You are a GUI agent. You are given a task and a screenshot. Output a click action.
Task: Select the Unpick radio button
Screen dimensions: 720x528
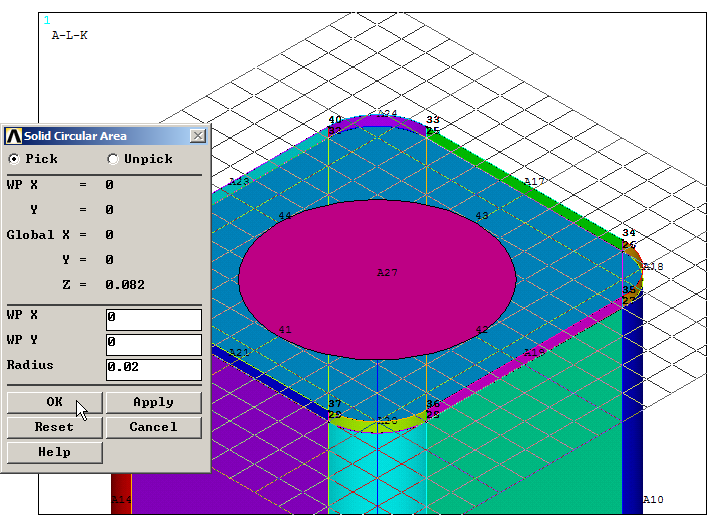coord(112,159)
